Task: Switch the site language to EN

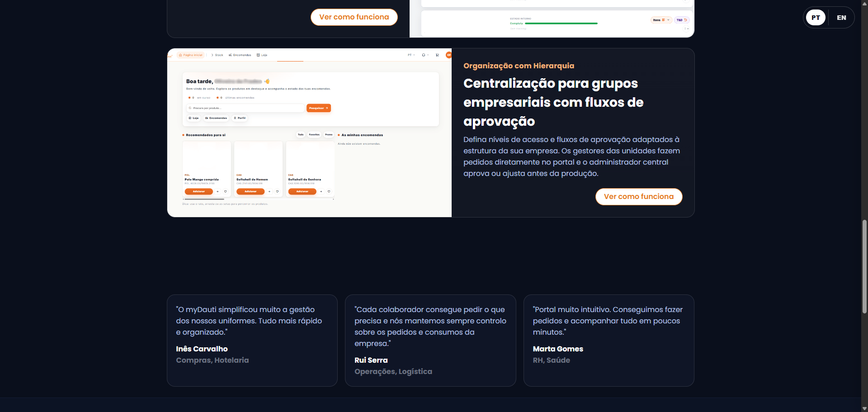Action: 841,18
